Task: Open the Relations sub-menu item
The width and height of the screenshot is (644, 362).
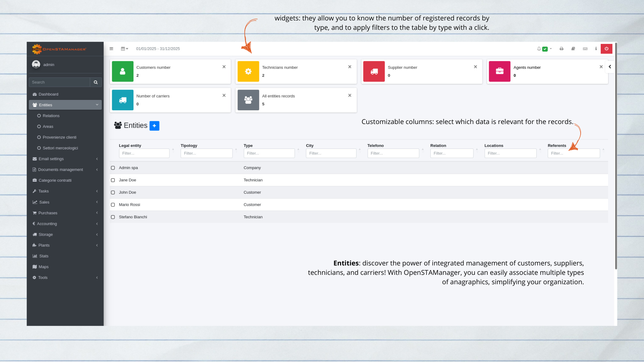Action: [x=51, y=115]
